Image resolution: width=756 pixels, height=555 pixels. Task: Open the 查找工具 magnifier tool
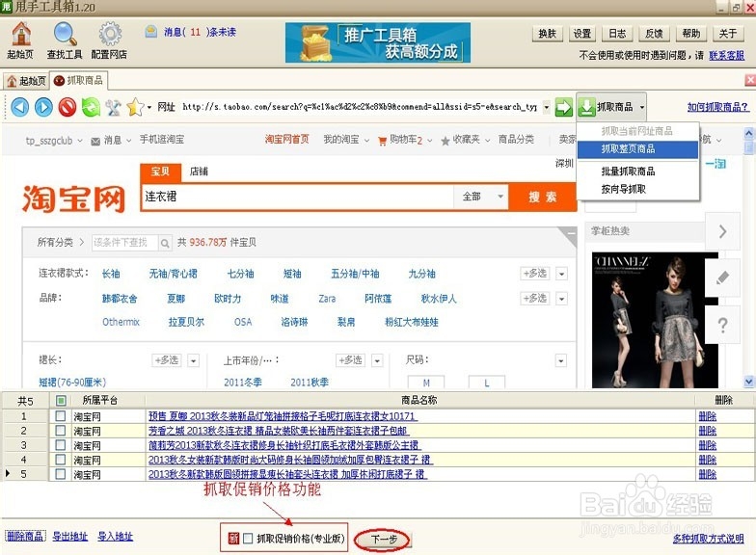[65, 40]
